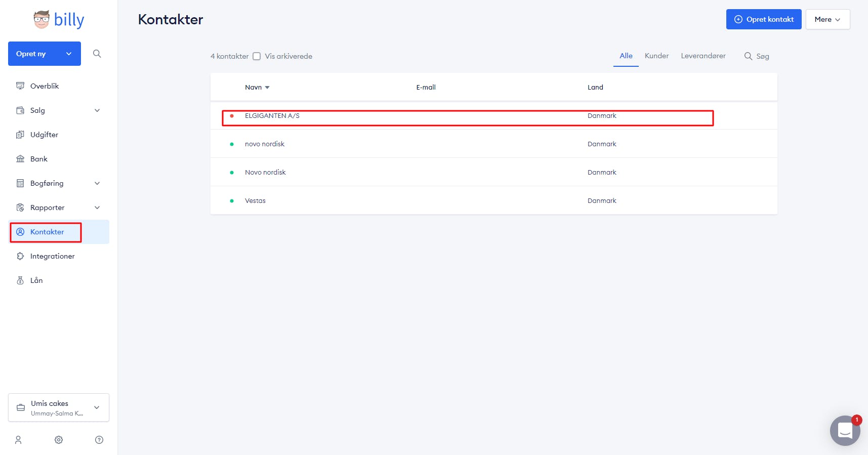Image resolution: width=868 pixels, height=455 pixels.
Task: Click the Integrationer puzzle icon
Action: pyautogui.click(x=20, y=256)
